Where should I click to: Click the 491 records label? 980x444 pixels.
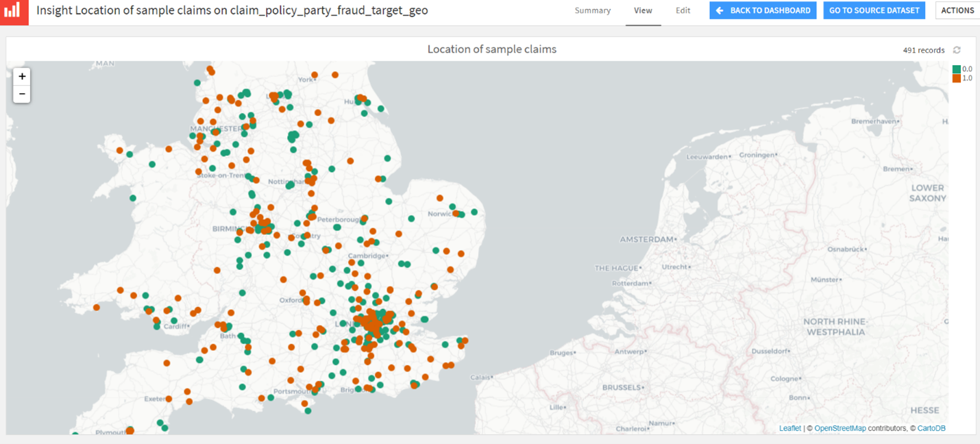pos(923,50)
